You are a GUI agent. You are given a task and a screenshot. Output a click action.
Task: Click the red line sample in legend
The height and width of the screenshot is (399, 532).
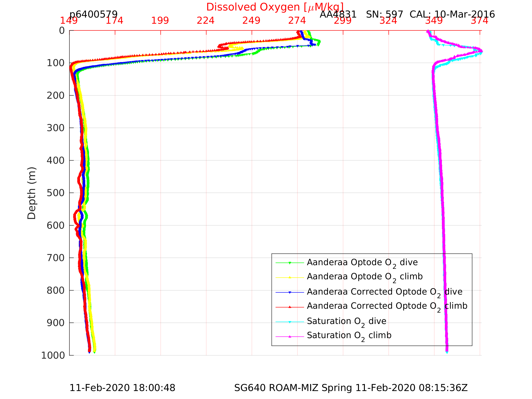tap(290, 307)
